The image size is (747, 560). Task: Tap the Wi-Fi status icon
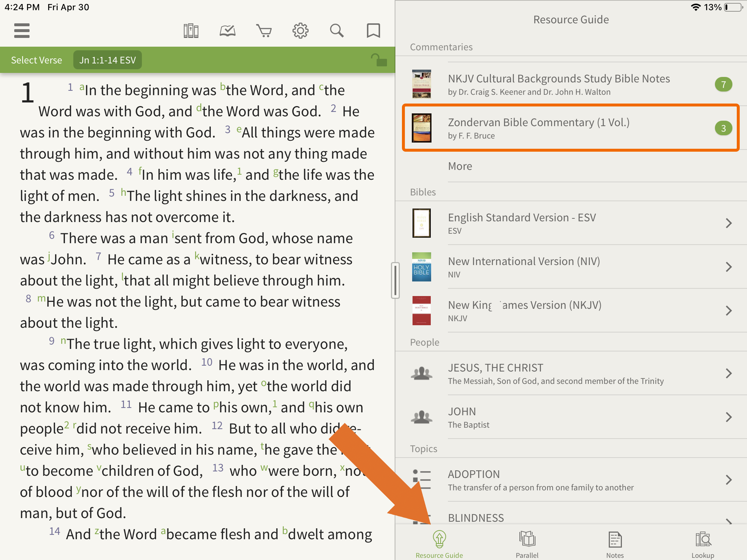pyautogui.click(x=696, y=7)
